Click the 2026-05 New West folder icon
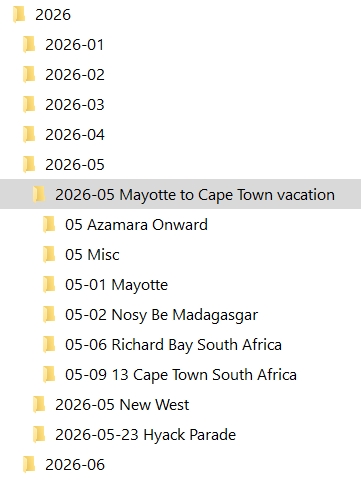This screenshot has height=483, width=361. (x=39, y=405)
